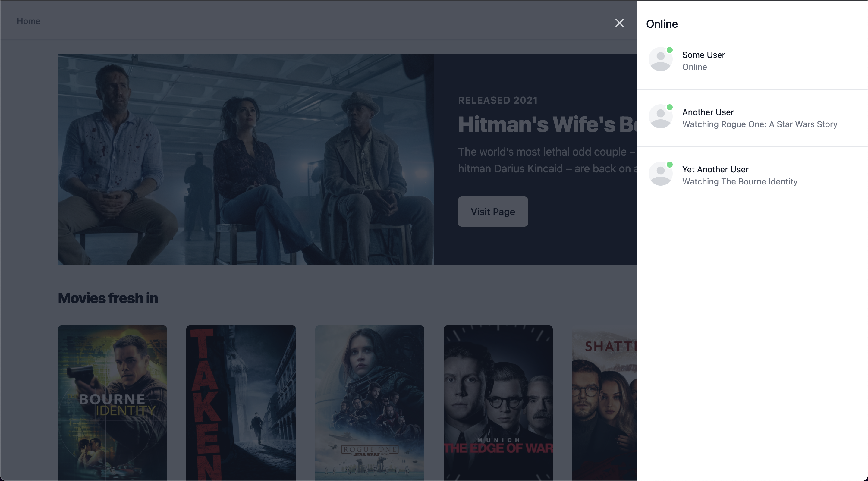Click the Hitman's Wife's hero banner image

click(246, 160)
